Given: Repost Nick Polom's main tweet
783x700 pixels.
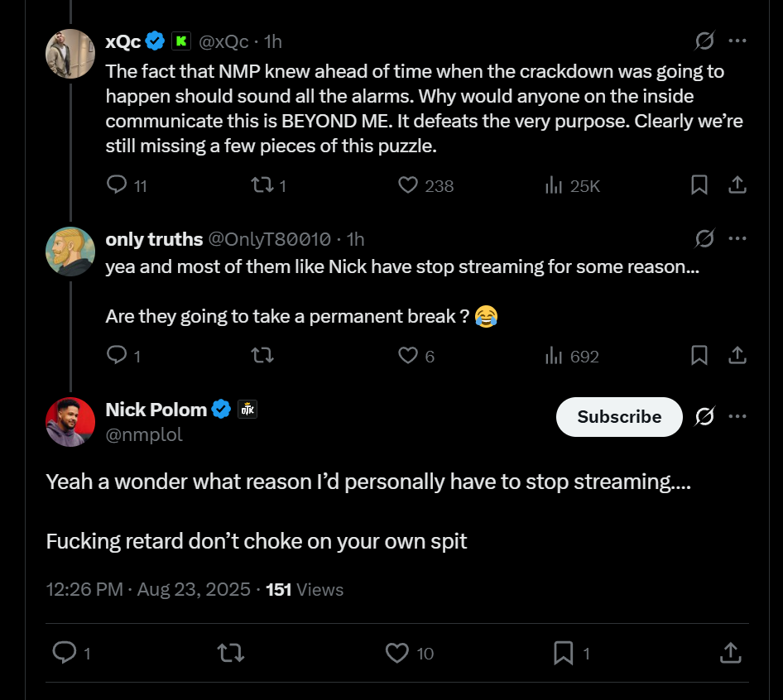Looking at the screenshot, I should coord(230,653).
